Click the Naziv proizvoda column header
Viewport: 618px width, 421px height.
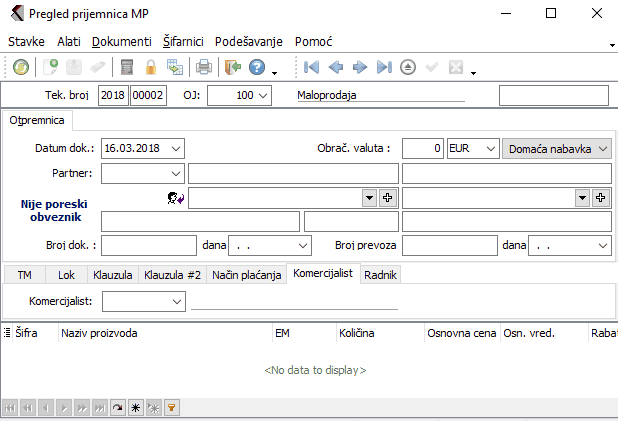click(100, 332)
